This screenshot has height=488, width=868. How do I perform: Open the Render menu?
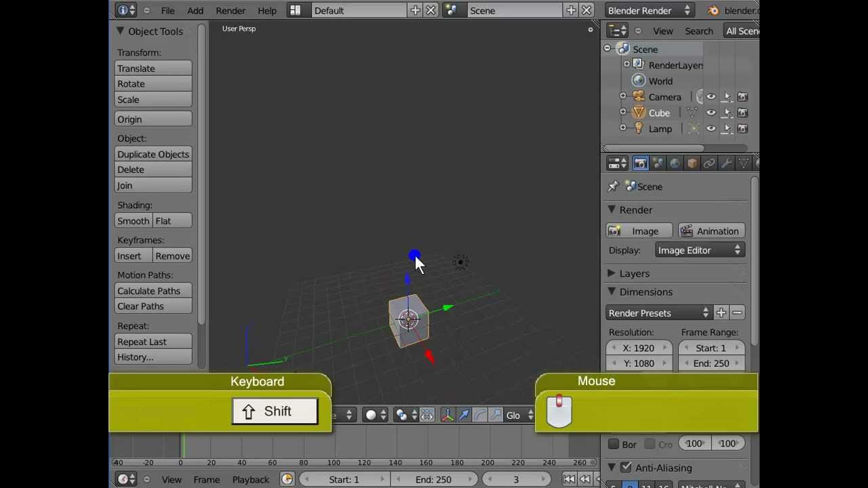tap(231, 10)
